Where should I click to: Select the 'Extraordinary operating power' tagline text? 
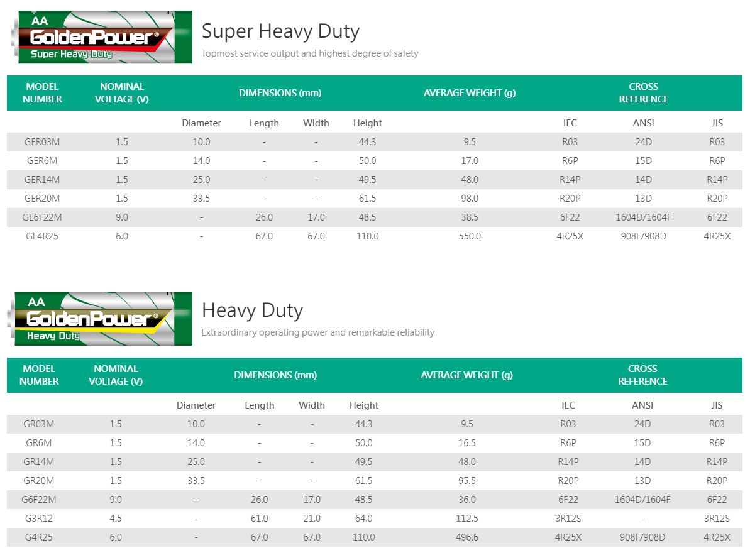[317, 332]
